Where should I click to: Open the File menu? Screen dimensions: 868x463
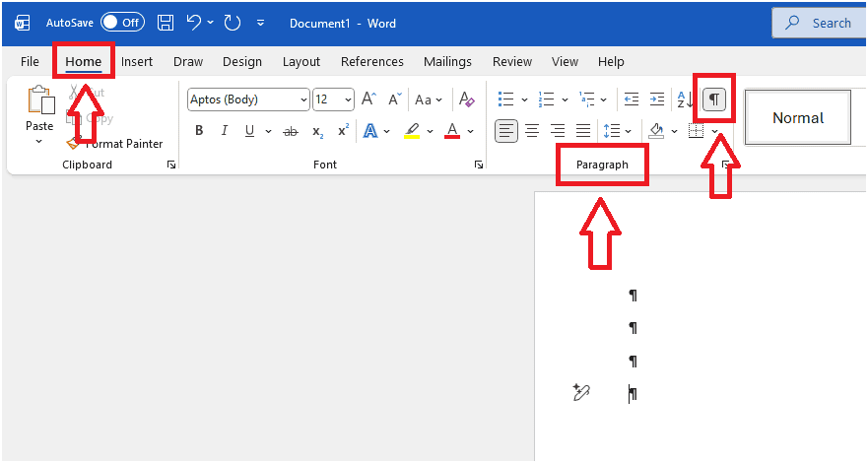pos(30,61)
